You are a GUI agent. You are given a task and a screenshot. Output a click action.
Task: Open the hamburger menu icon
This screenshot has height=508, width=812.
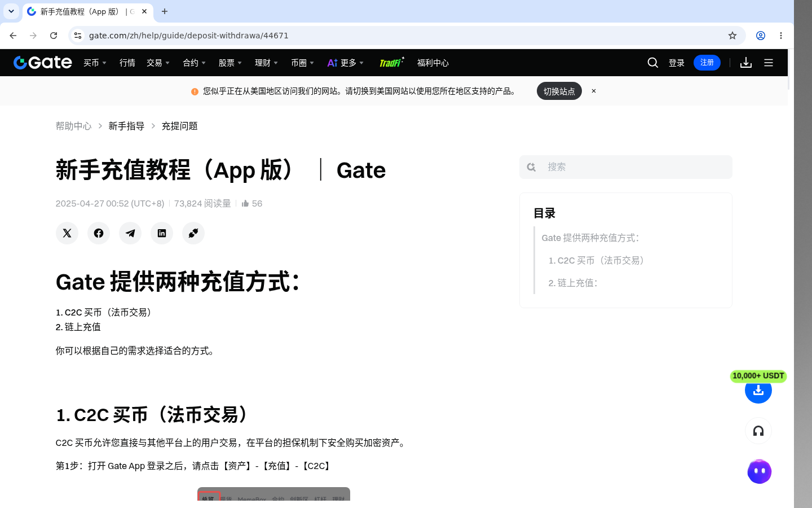click(x=769, y=63)
